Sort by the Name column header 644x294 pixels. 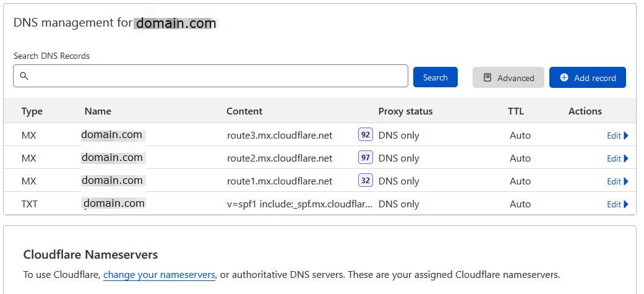98,111
